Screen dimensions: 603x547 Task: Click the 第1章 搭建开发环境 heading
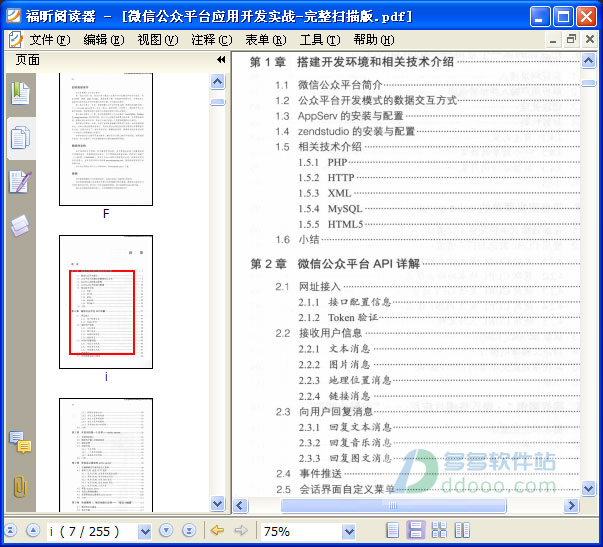click(x=351, y=62)
